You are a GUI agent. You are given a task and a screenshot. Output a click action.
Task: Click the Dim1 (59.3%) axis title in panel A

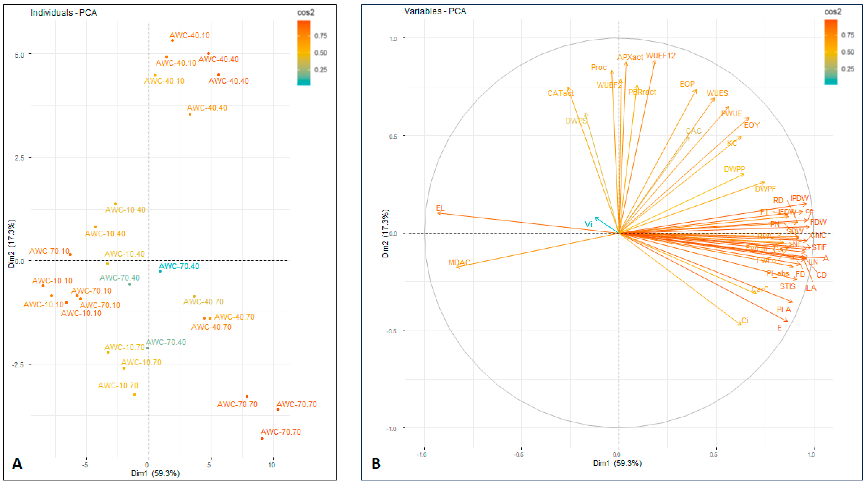(x=155, y=473)
